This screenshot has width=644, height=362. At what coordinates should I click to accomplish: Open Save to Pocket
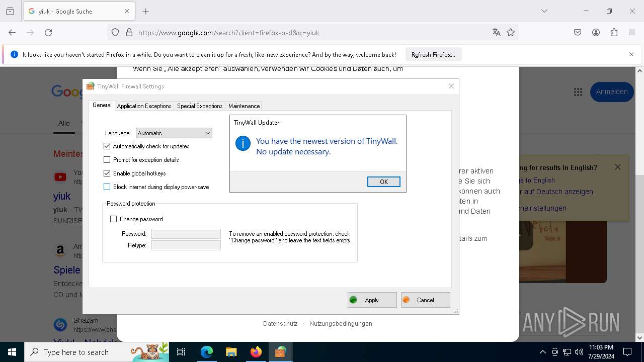[x=578, y=32]
